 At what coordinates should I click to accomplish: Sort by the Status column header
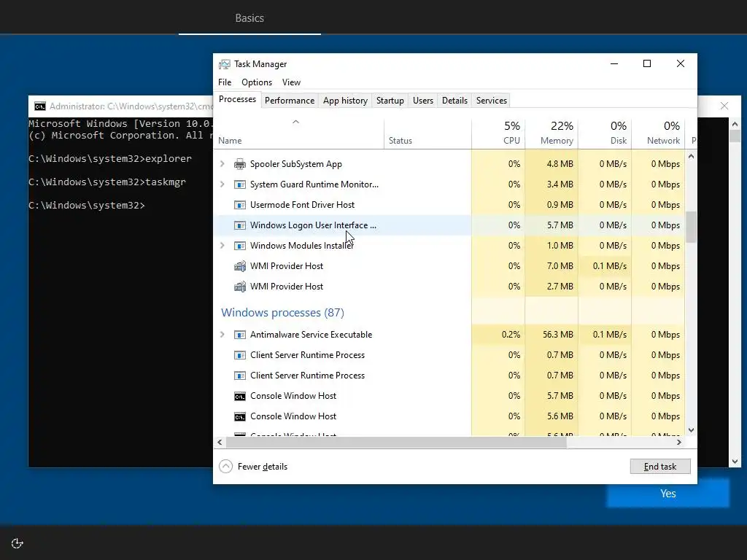[x=427, y=133]
